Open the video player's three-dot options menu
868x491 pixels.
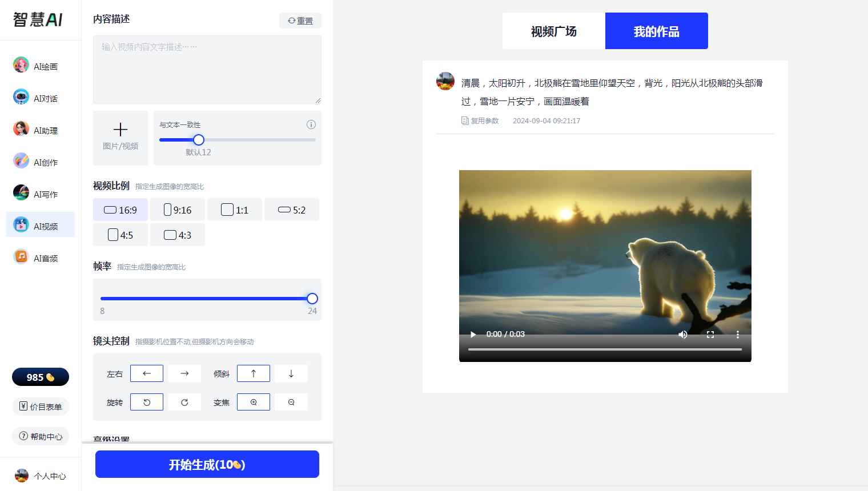pyautogui.click(x=737, y=334)
